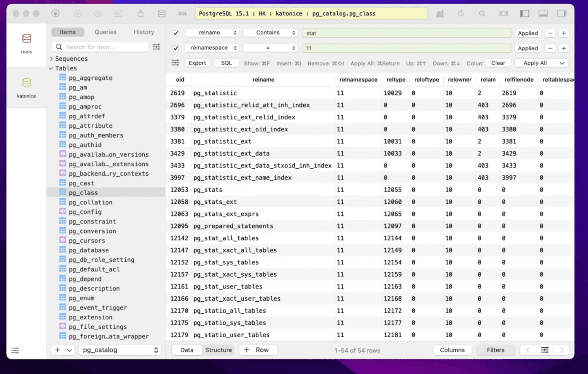Image resolution: width=588 pixels, height=374 pixels.
Task: Open the Contains operator dropdown
Action: (270, 32)
